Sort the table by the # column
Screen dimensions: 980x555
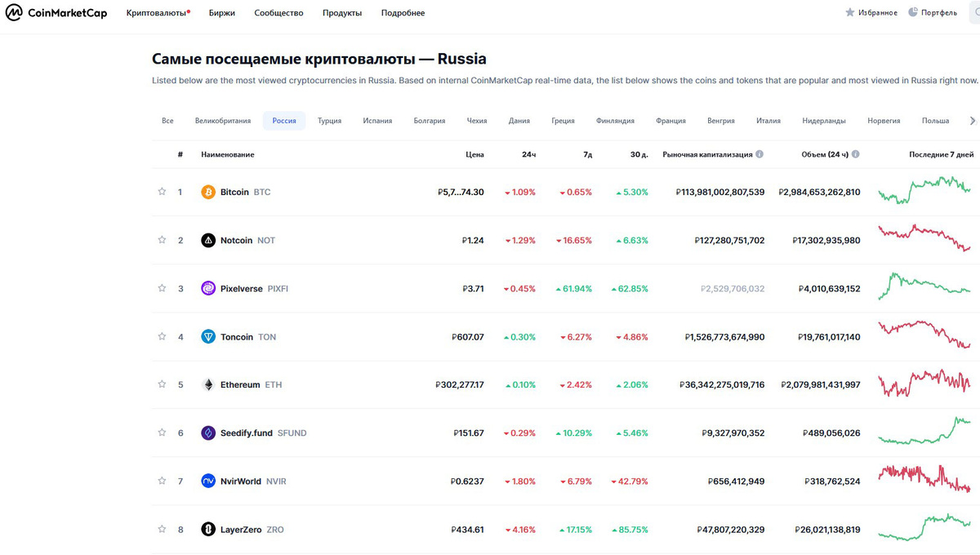(x=180, y=154)
